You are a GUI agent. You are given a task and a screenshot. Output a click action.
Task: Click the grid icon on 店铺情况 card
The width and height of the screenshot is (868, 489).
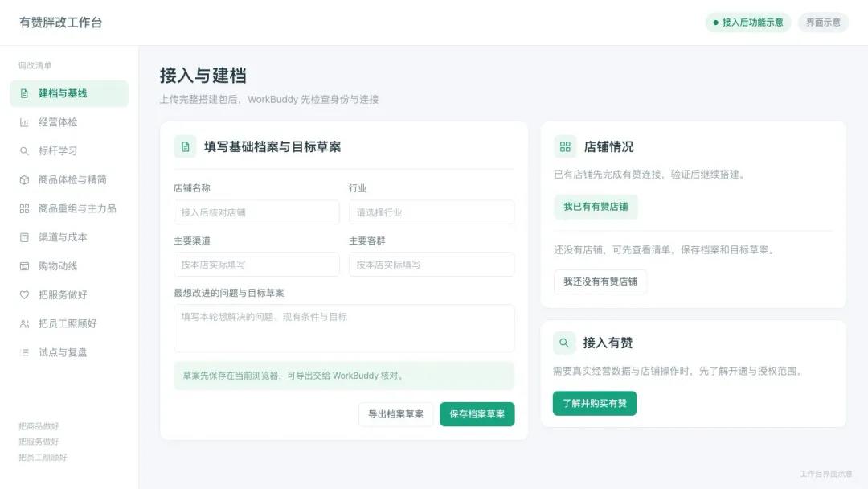[565, 146]
